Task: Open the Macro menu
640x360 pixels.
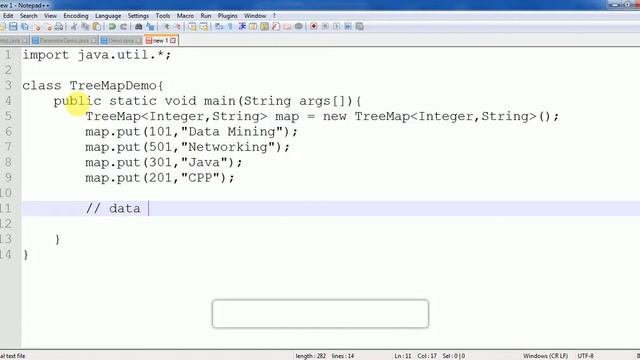Action: coord(185,16)
